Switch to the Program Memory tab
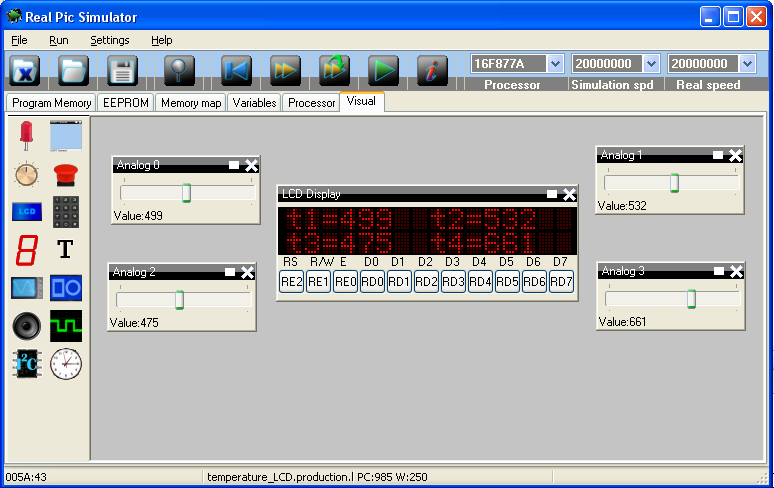Screen dimensions: 774x488 pyautogui.click(x=51, y=103)
